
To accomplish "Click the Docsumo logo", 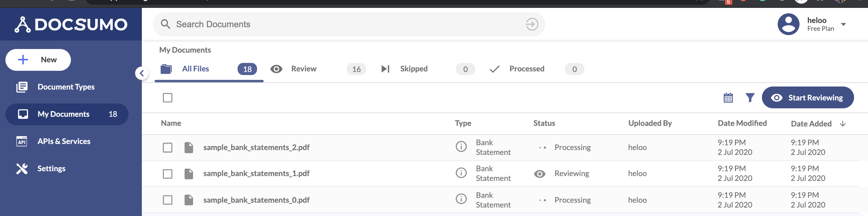I will 71,25.
